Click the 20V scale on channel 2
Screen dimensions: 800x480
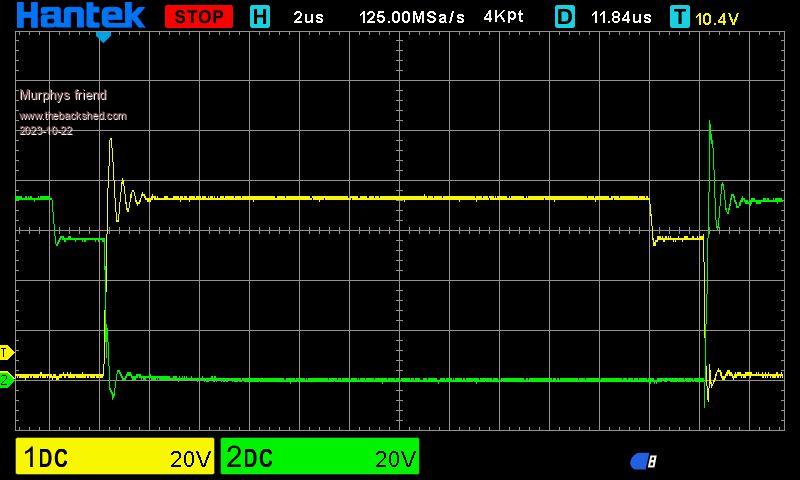tap(393, 459)
